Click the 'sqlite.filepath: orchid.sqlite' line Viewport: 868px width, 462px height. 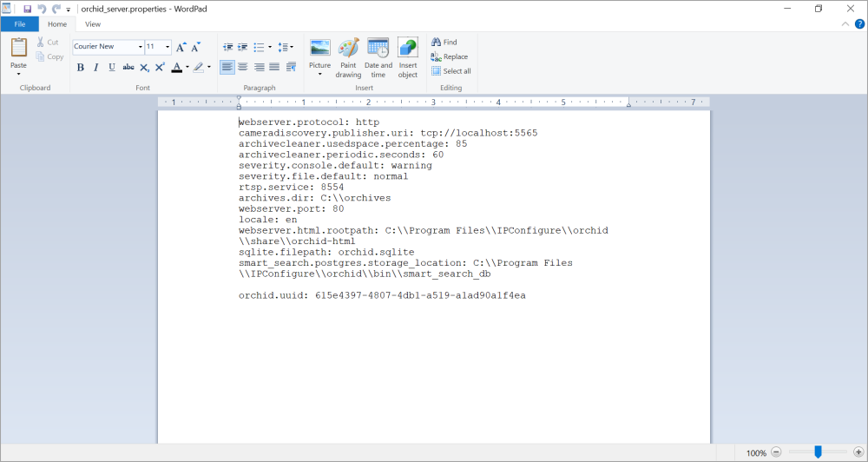click(326, 252)
